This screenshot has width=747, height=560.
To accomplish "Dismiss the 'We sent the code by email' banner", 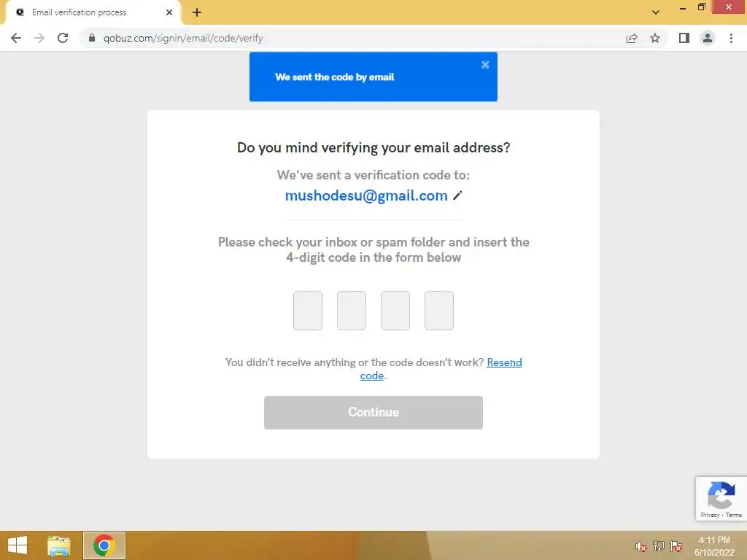I will [x=485, y=65].
